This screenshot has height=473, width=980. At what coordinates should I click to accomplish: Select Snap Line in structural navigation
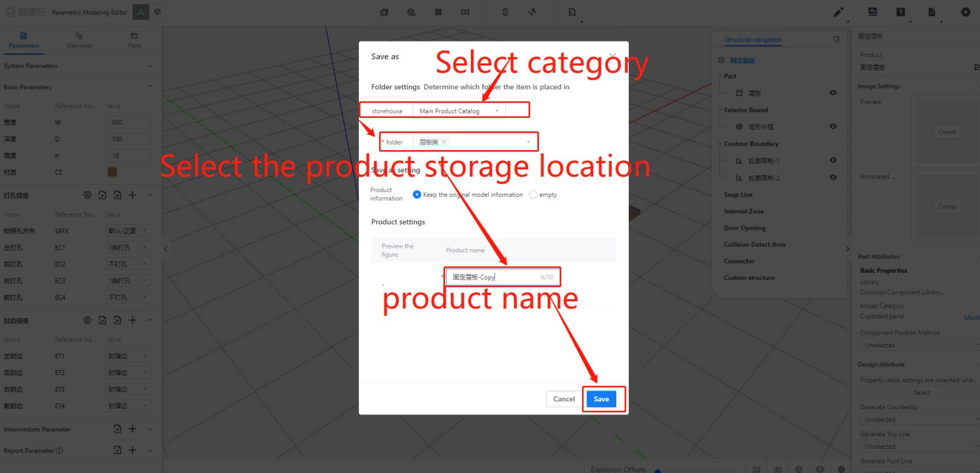coord(738,195)
